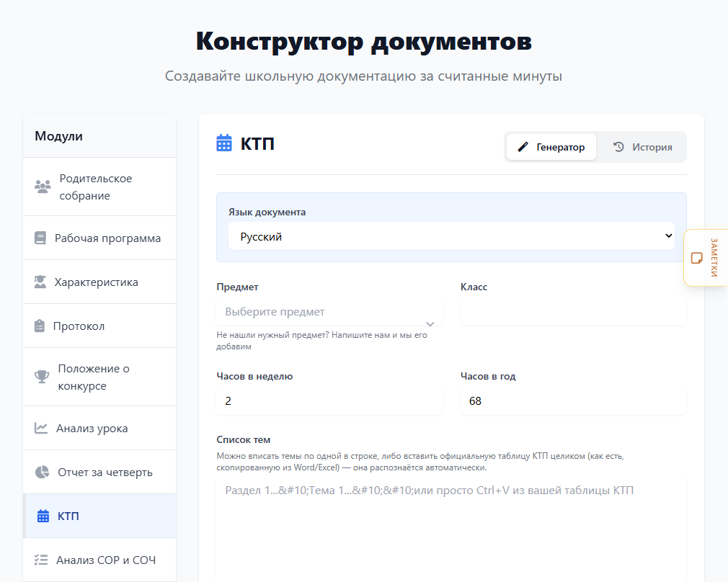728x582 pixels.
Task: Open the Положение о конкурсе module
Action: click(99, 377)
